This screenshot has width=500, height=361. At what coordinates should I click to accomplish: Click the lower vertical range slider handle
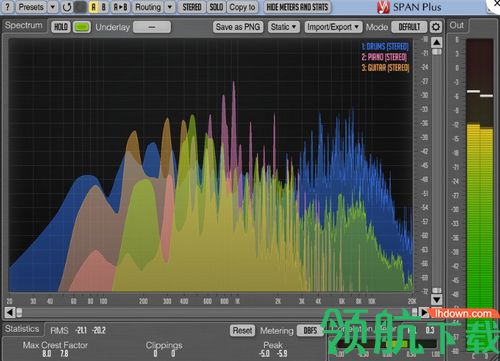437,290
